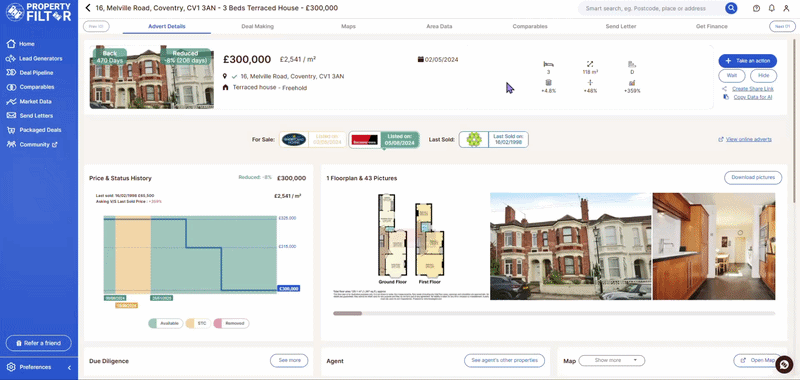This screenshot has width=800, height=380.
Task: Click the Prev button near tabs
Action: point(96,27)
